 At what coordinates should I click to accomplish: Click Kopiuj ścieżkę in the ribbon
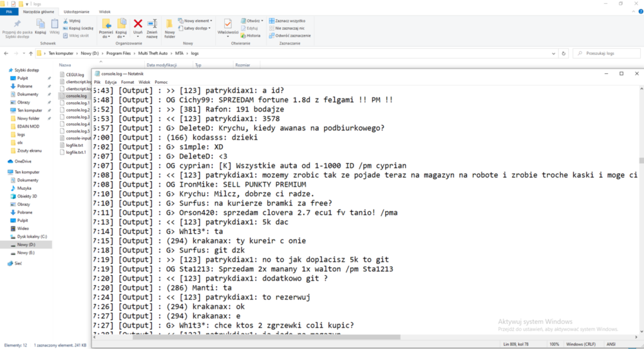coord(78,28)
